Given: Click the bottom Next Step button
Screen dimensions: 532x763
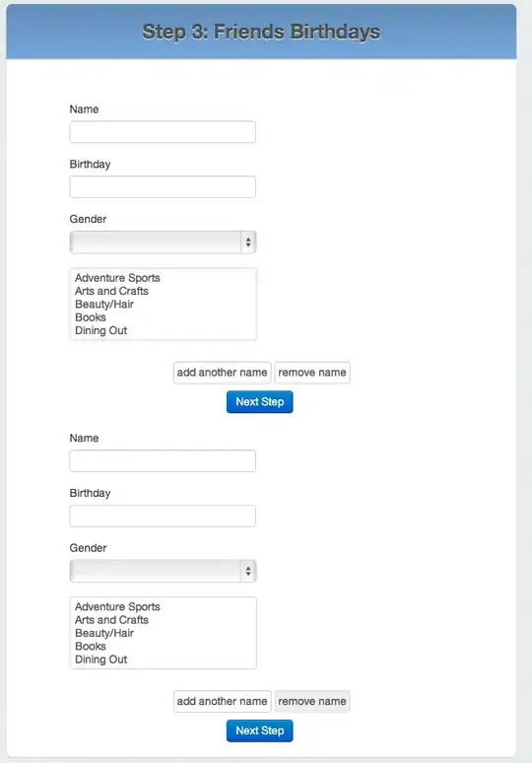Looking at the screenshot, I should point(260,730).
